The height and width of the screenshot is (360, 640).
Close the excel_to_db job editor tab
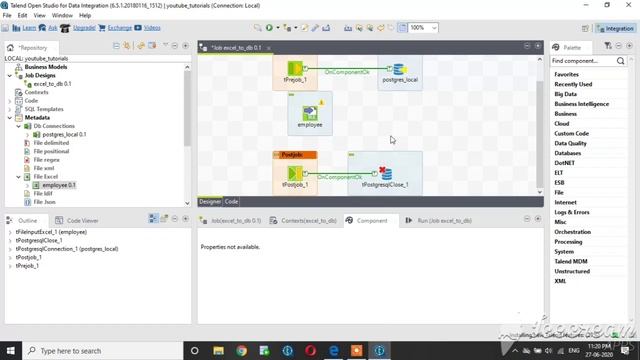[269, 48]
